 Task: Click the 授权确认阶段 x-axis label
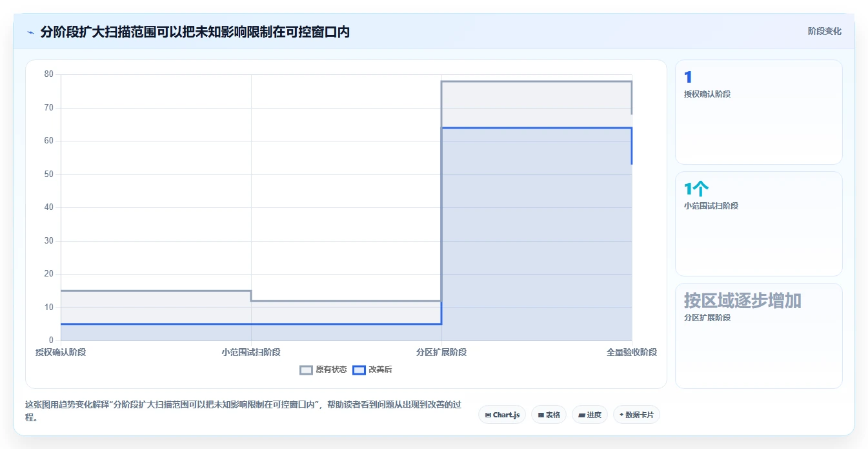point(61,352)
